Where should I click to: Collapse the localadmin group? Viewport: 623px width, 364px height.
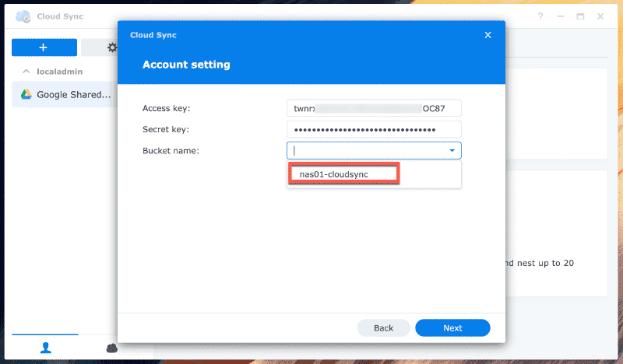click(x=26, y=71)
